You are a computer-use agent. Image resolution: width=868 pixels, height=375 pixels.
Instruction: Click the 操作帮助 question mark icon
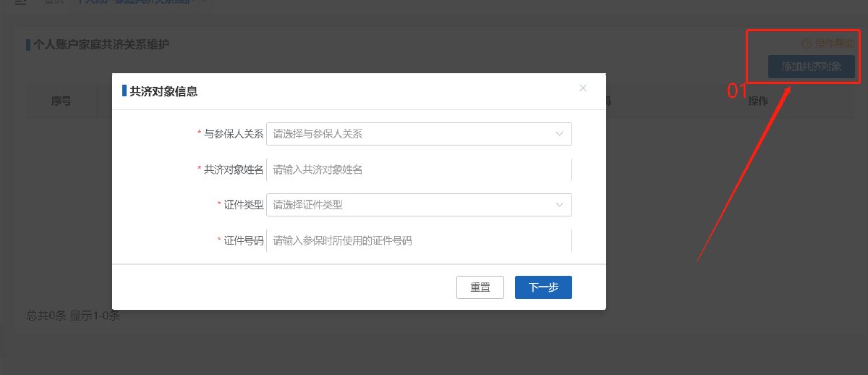point(807,43)
